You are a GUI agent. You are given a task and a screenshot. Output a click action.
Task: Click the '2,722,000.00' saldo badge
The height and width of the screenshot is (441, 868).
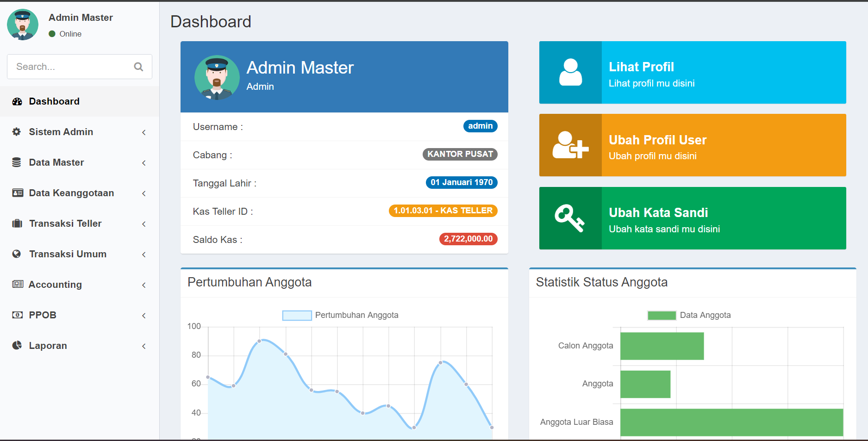(468, 239)
